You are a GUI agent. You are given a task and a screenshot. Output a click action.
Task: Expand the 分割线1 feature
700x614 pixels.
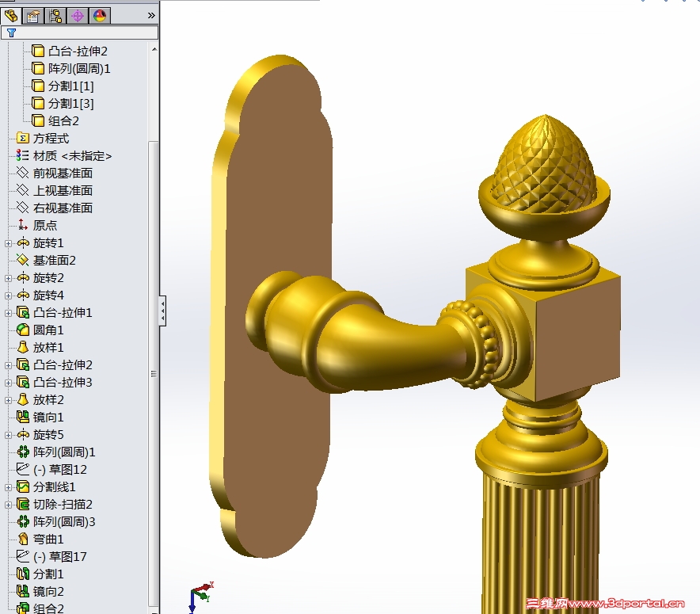coord(8,487)
